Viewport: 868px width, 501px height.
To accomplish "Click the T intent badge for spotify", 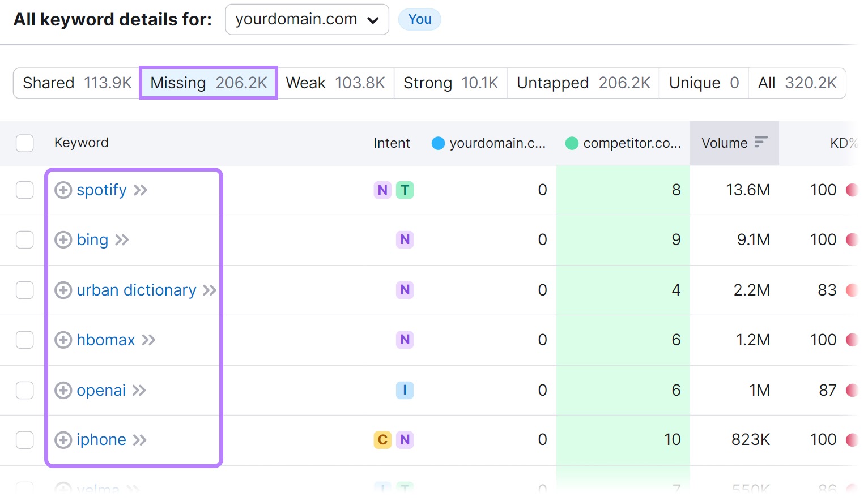I will point(405,190).
